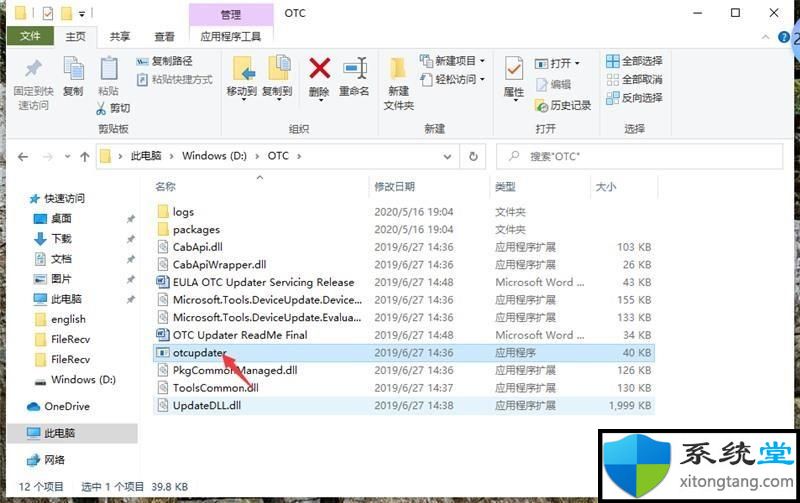Select Copy path (复制路径)
Image resolution: width=800 pixels, height=503 pixels.
coord(164,61)
